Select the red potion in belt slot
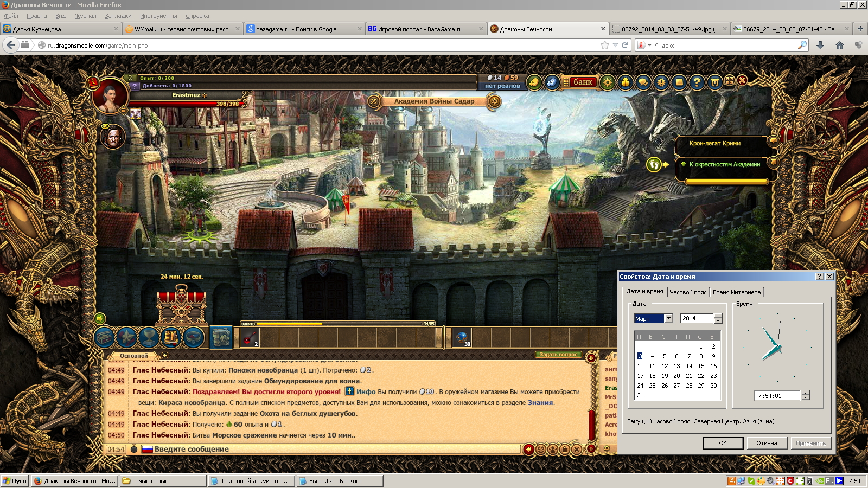The image size is (868, 488). [250, 338]
